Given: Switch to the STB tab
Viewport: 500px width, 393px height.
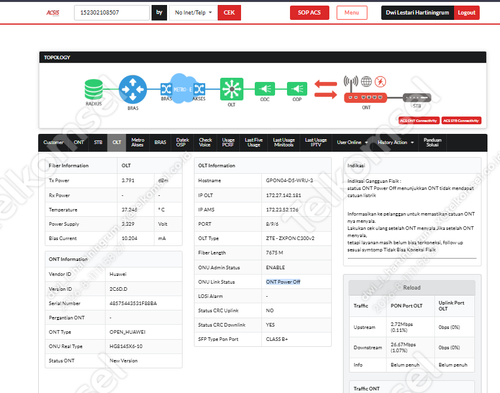Looking at the screenshot, I should pos(98,142).
